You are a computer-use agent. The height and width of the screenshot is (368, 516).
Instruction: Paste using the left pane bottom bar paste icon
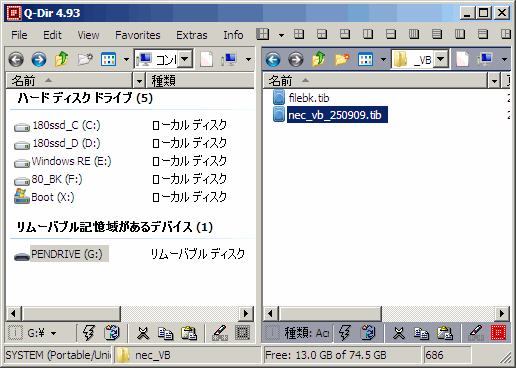click(189, 333)
